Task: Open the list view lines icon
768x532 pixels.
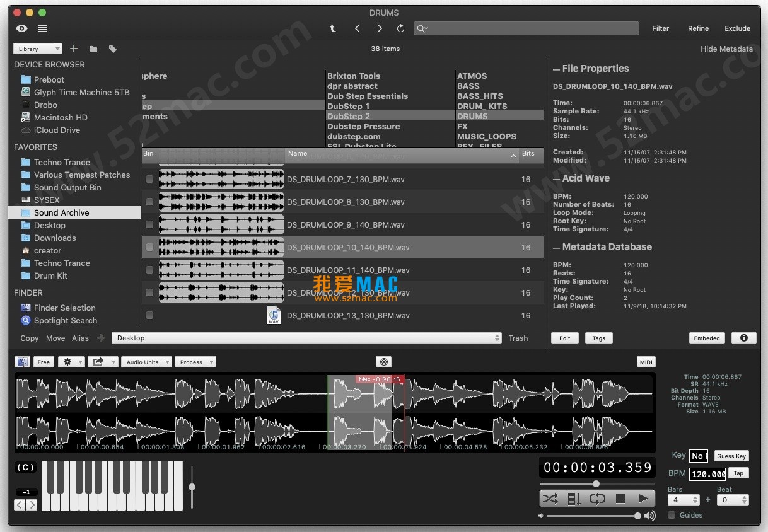Action: click(x=43, y=28)
